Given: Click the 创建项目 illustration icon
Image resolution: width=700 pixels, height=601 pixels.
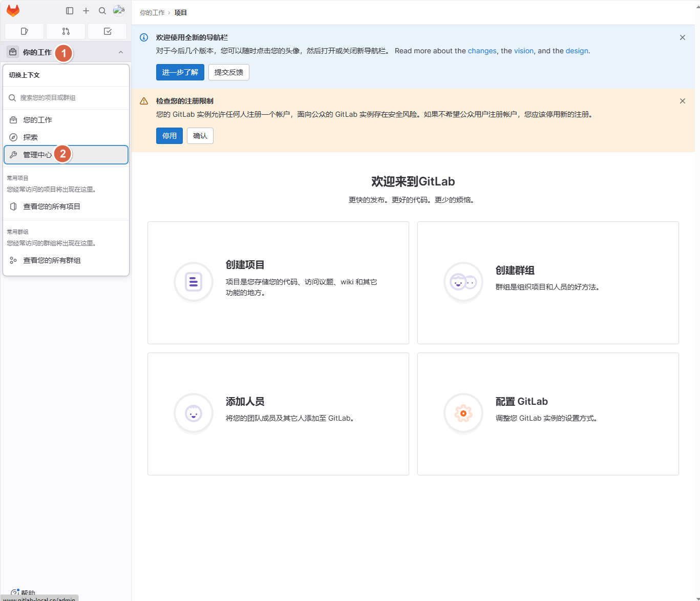Looking at the screenshot, I should (194, 282).
